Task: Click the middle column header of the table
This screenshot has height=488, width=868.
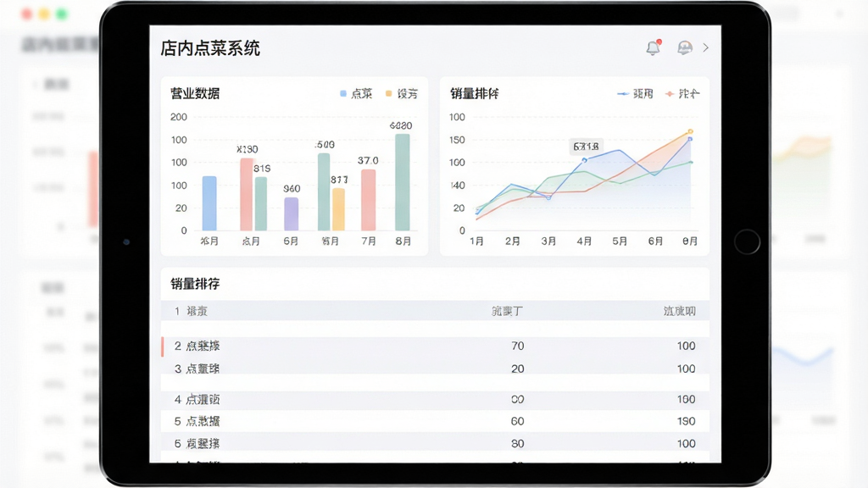Action: click(507, 312)
